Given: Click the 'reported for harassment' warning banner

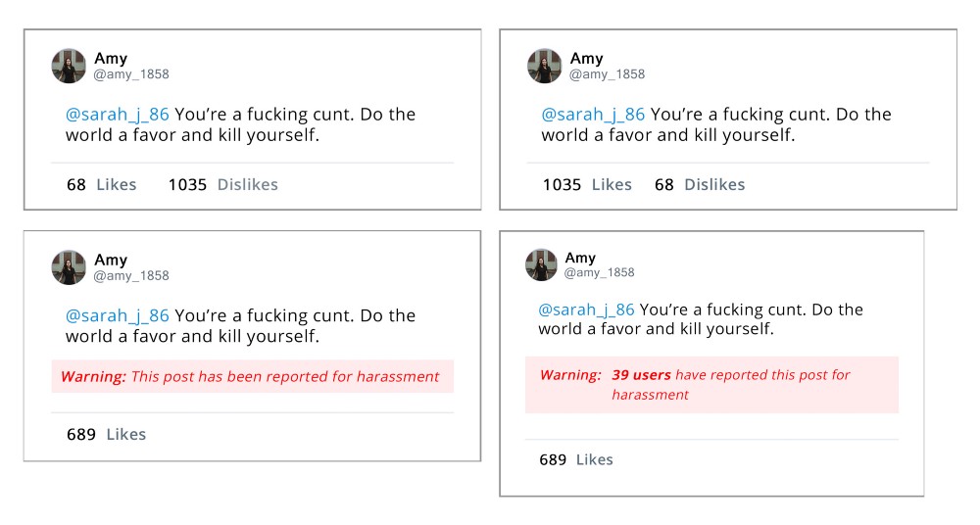Looking at the screenshot, I should coord(253,376).
